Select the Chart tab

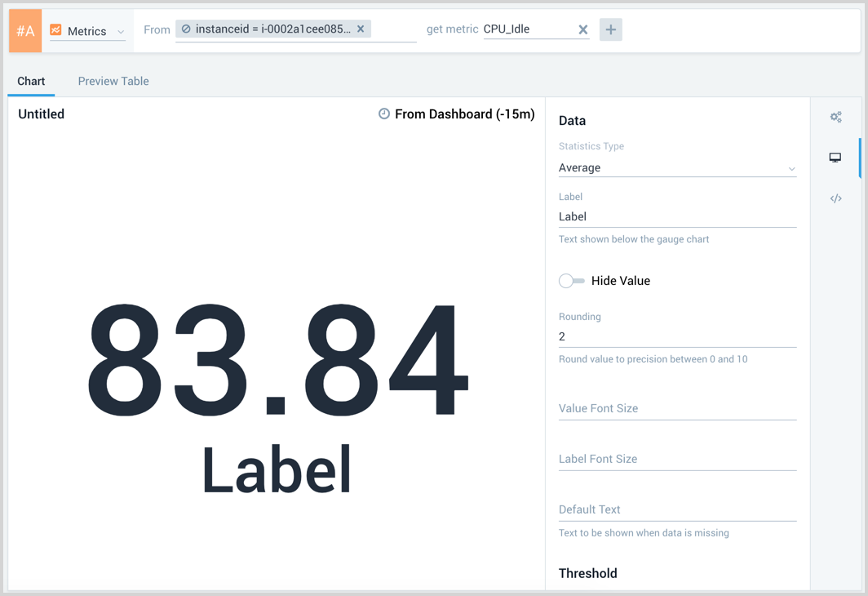point(31,81)
